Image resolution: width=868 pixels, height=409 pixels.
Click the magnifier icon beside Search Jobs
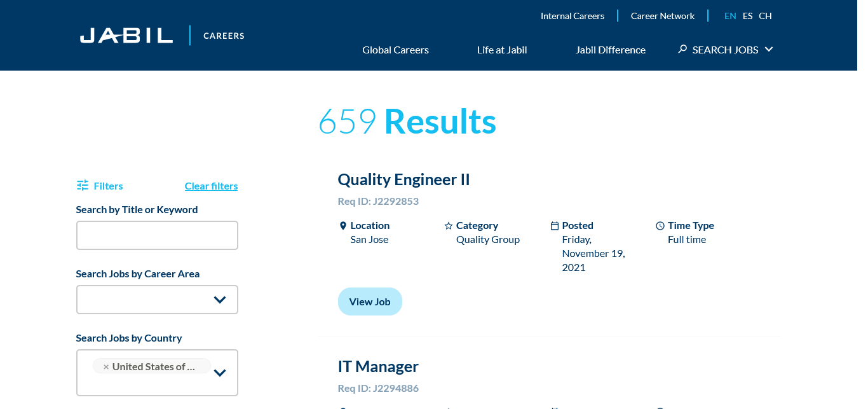click(x=682, y=49)
